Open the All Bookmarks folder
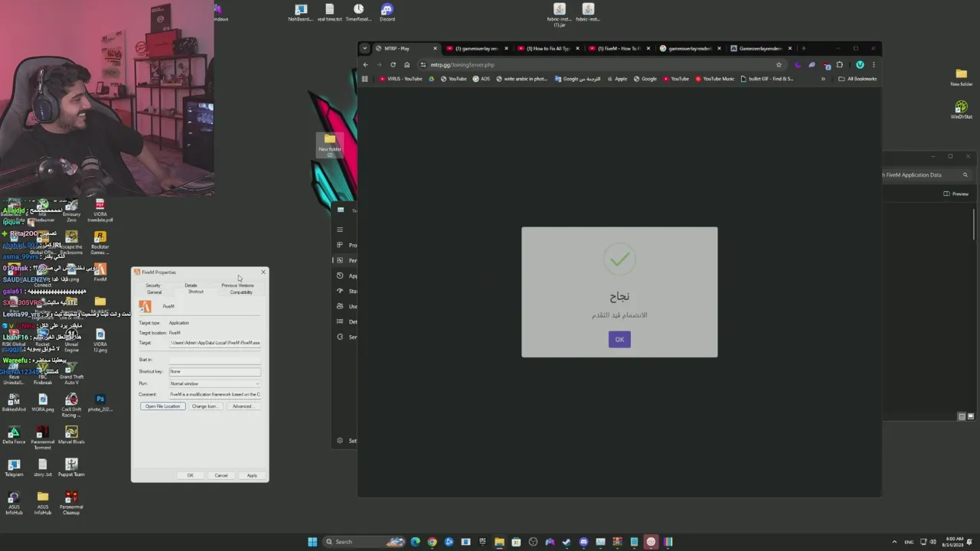Viewport: 980px width, 551px height. coord(857,79)
